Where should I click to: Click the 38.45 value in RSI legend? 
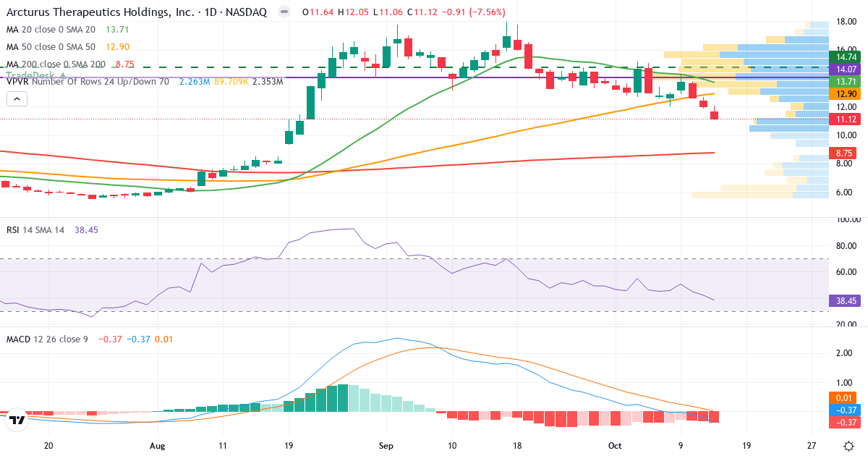(x=85, y=229)
